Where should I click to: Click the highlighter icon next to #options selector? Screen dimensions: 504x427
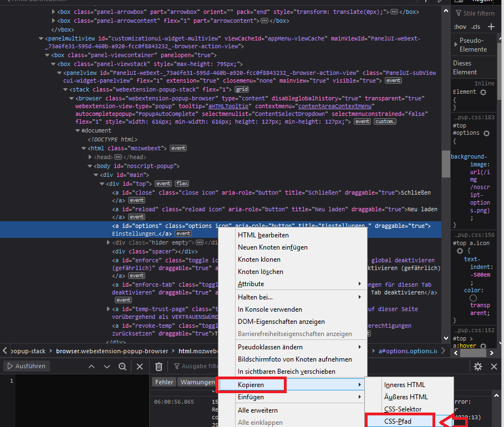point(486,133)
